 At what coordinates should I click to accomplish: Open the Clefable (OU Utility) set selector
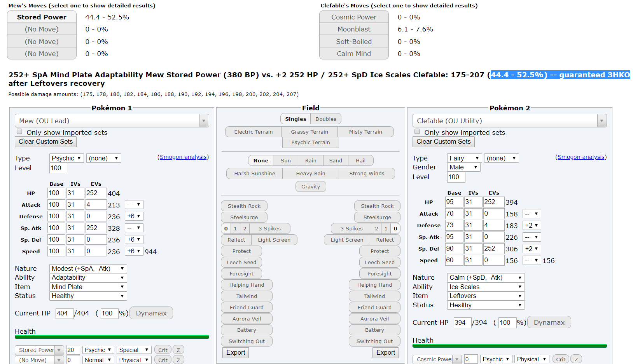(510, 121)
